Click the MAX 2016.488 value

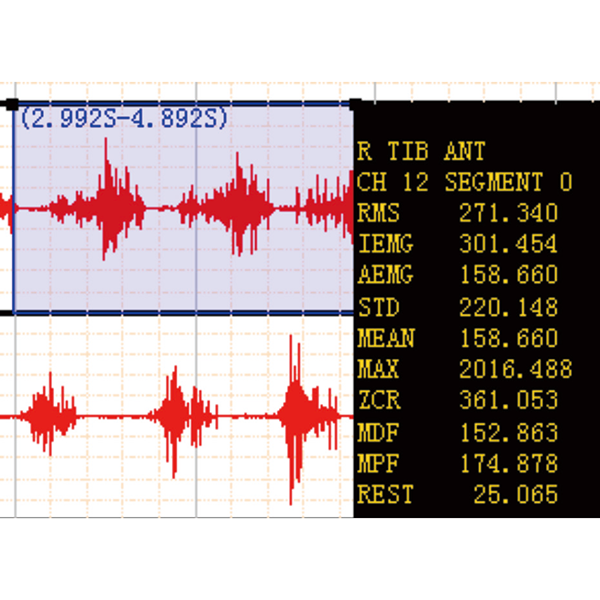click(514, 370)
